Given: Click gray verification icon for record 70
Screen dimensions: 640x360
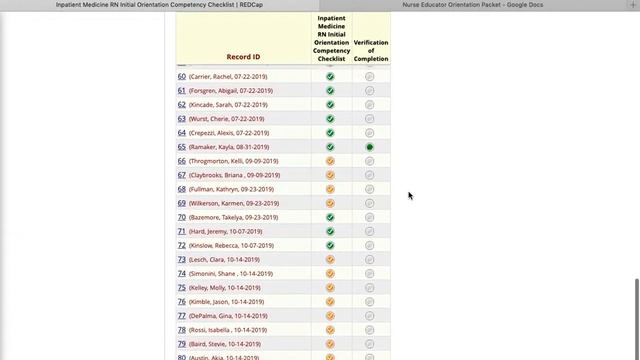Looking at the screenshot, I should (369, 218).
